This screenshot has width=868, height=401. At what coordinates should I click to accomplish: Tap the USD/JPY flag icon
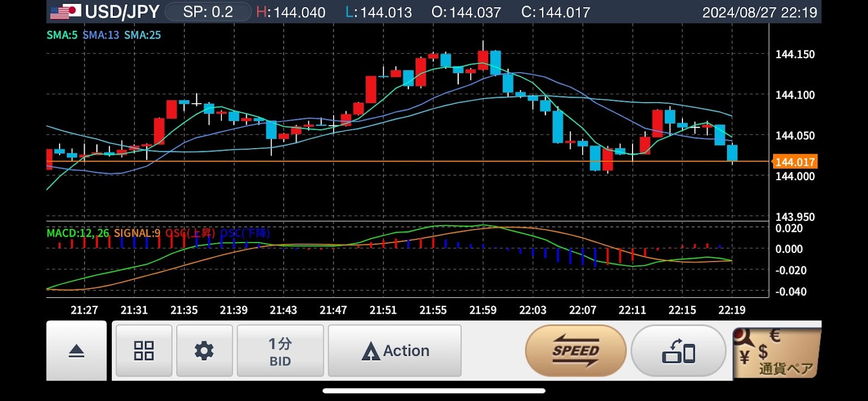pyautogui.click(x=65, y=11)
